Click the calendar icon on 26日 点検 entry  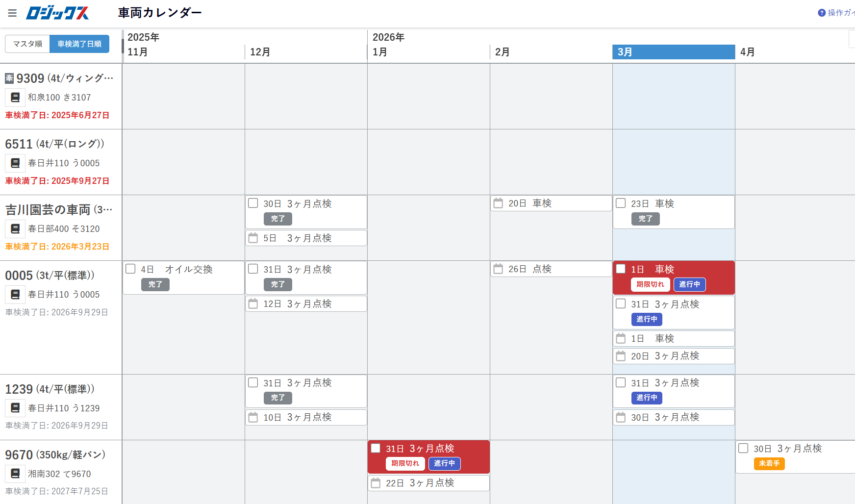coord(498,269)
